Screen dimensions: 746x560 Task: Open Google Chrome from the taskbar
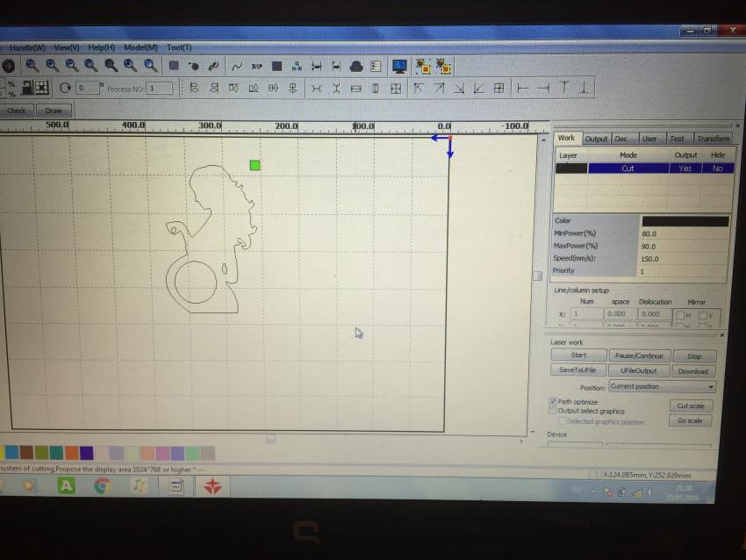click(102, 485)
